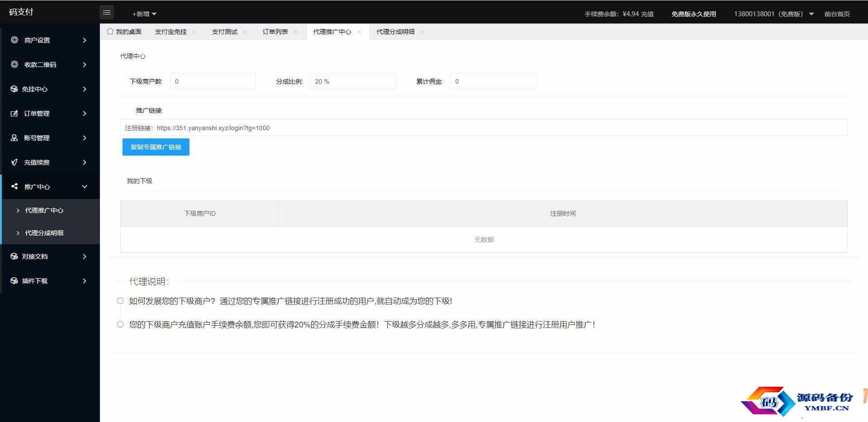Screen dimensions: 868x422
Task: Click the 代理中心 section heading
Action: point(133,56)
